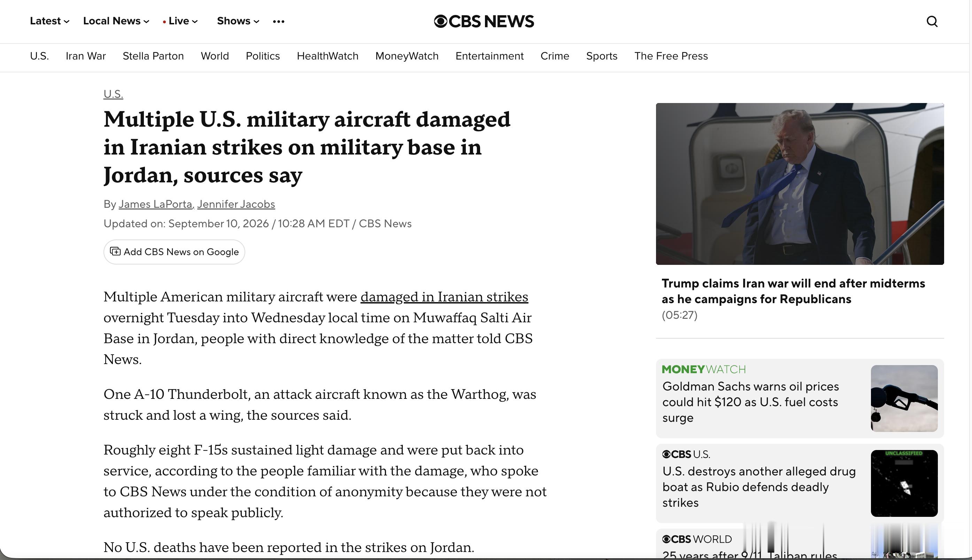Open James LaPorta author link
The height and width of the screenshot is (560, 972).
155,204
